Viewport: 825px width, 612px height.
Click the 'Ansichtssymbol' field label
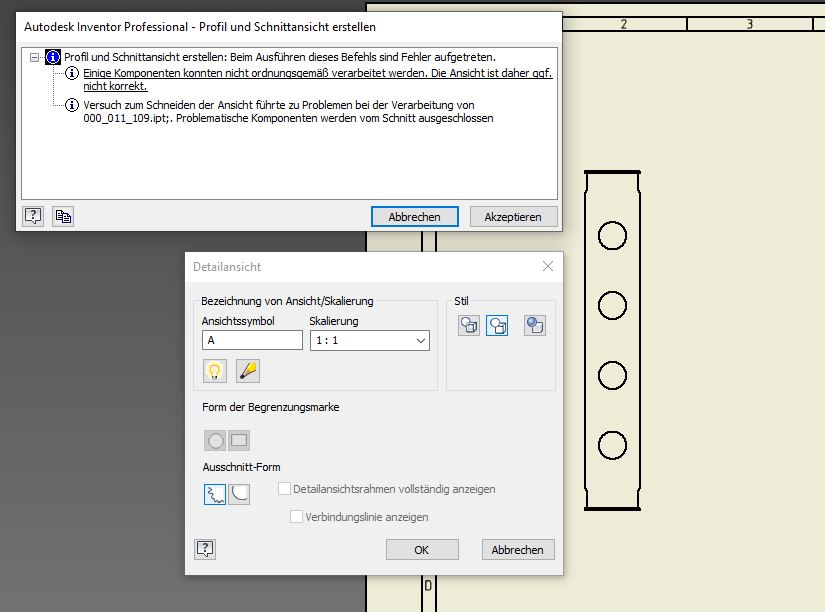[238, 321]
